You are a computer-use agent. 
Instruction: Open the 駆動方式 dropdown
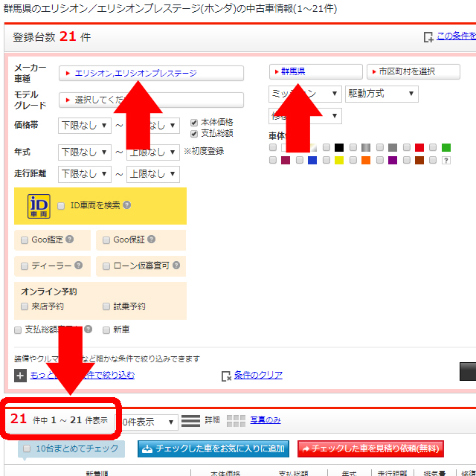pyautogui.click(x=382, y=94)
